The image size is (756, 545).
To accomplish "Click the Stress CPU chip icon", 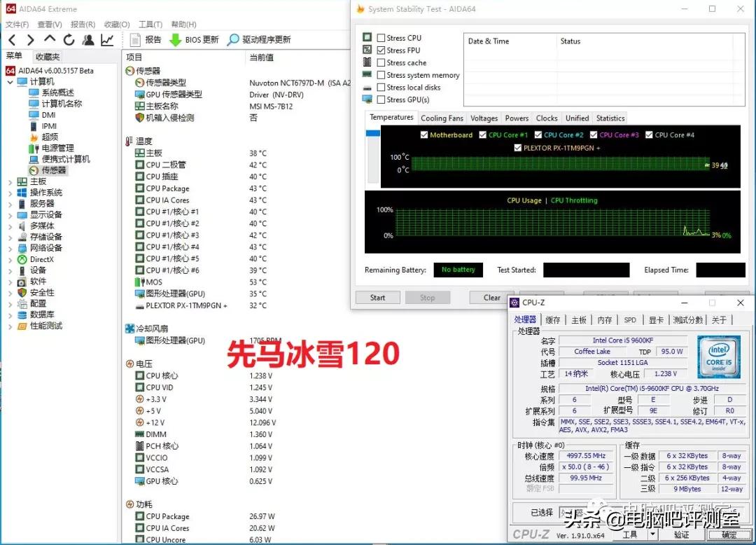I will tap(367, 38).
